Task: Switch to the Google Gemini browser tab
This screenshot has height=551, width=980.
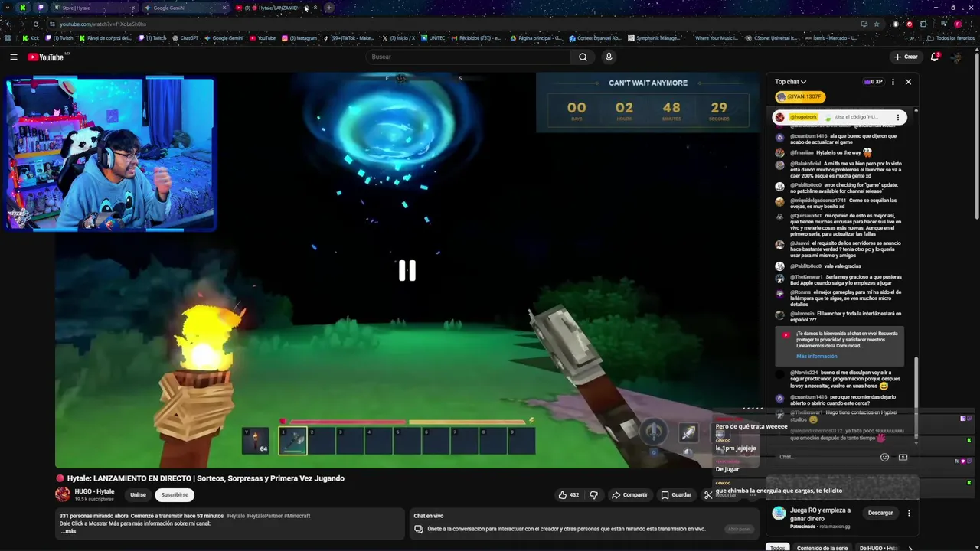Action: pos(186,8)
